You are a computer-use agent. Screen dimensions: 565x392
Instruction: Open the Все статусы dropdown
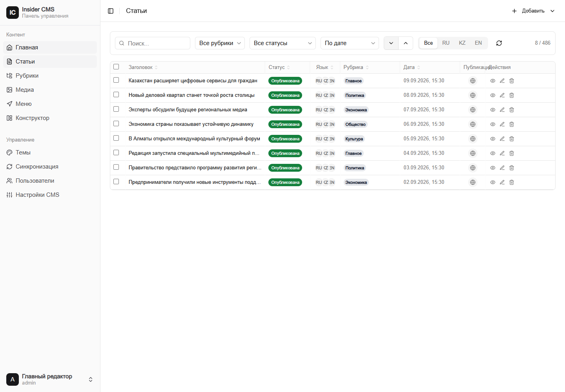282,43
